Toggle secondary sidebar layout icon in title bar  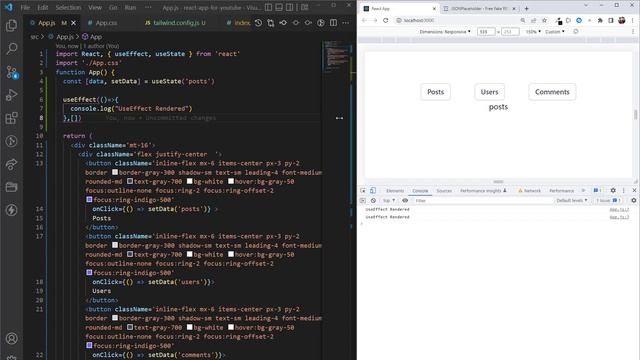pos(289,7)
